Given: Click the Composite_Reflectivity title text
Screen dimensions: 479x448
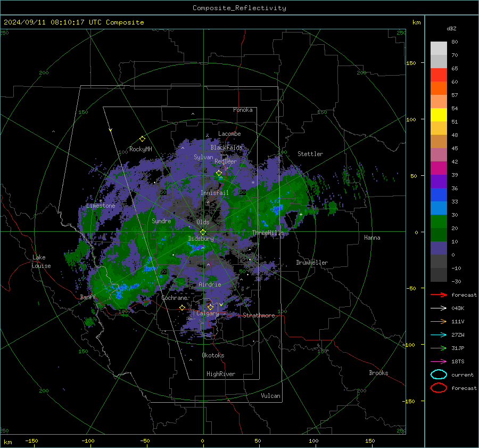Looking at the screenshot, I should tap(239, 8).
